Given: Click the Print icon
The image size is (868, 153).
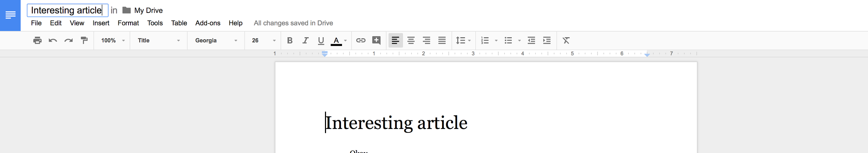Looking at the screenshot, I should (x=37, y=40).
